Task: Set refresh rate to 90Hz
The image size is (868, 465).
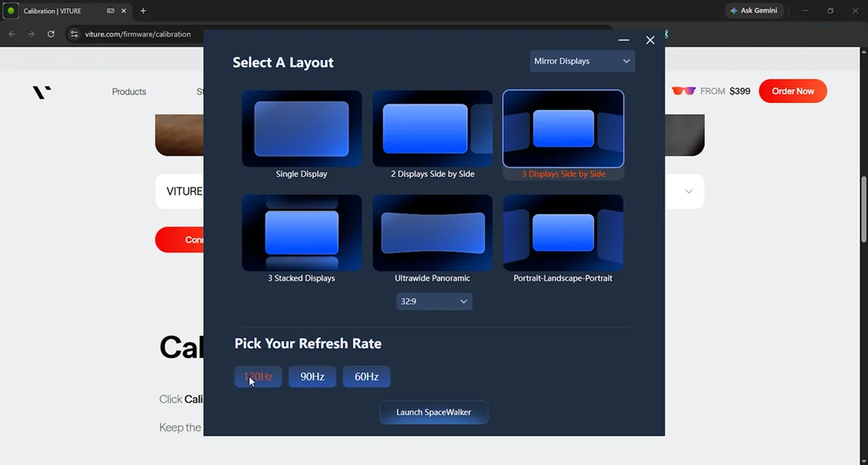Action: click(312, 377)
